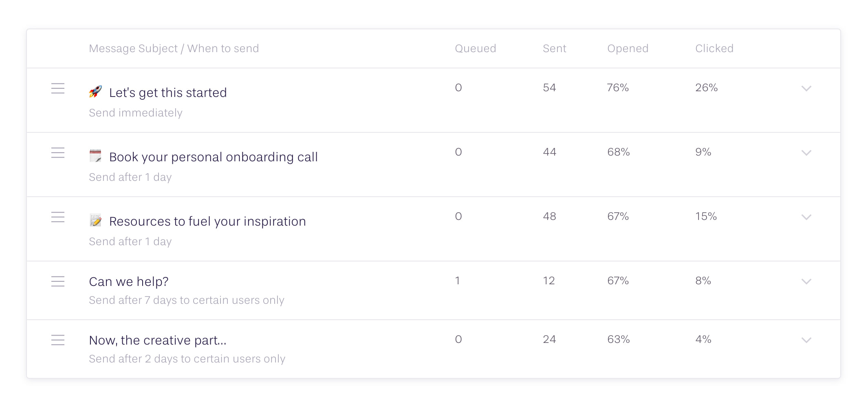
Task: Expand the "Let's get this started" row
Action: click(x=806, y=89)
